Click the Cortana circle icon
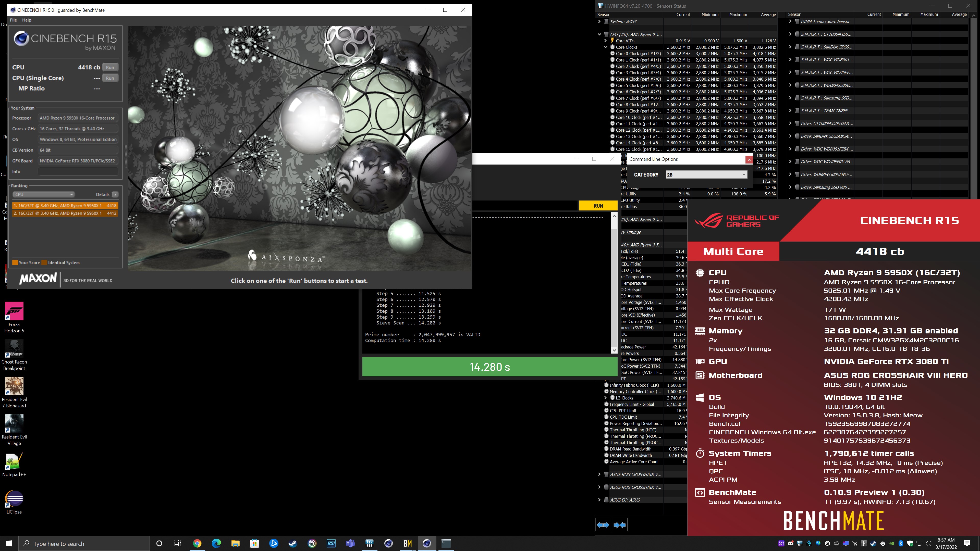 coord(159,543)
